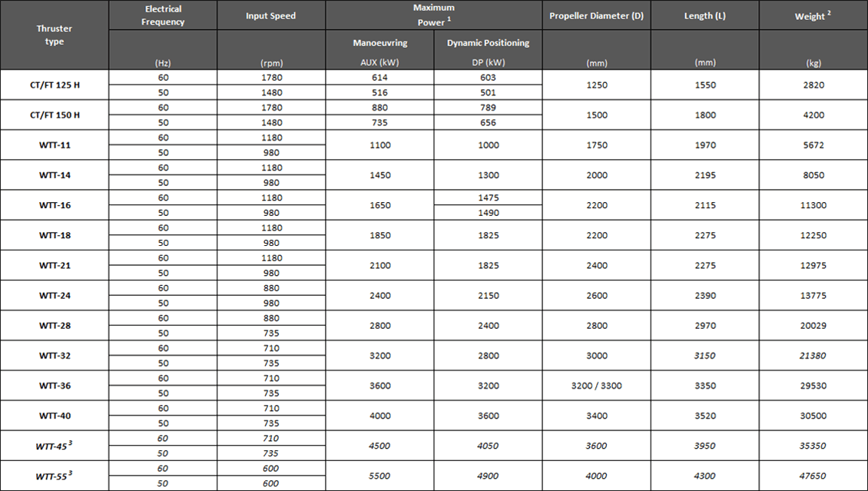Select the WTT-24 thruster type cell
This screenshot has width=868, height=491.
(55, 296)
